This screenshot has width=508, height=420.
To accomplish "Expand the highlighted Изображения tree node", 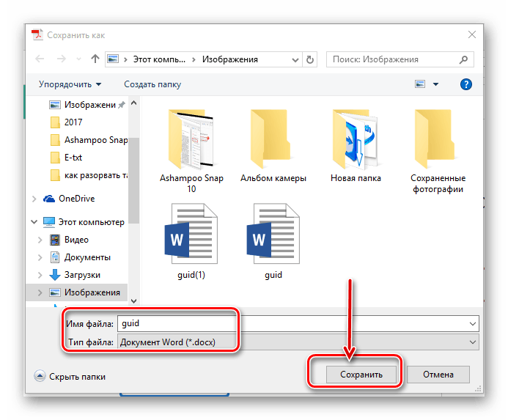I will tap(40, 292).
